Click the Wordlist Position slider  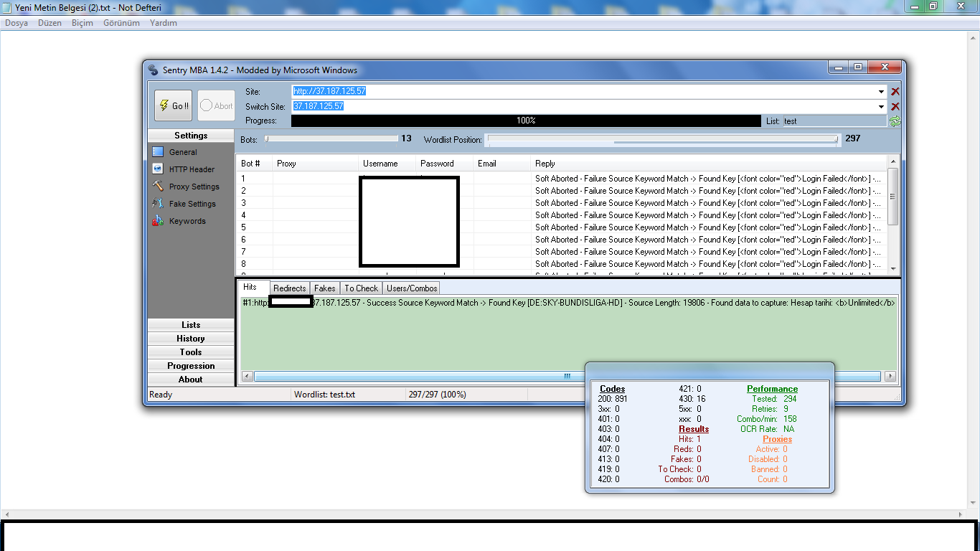(661, 139)
